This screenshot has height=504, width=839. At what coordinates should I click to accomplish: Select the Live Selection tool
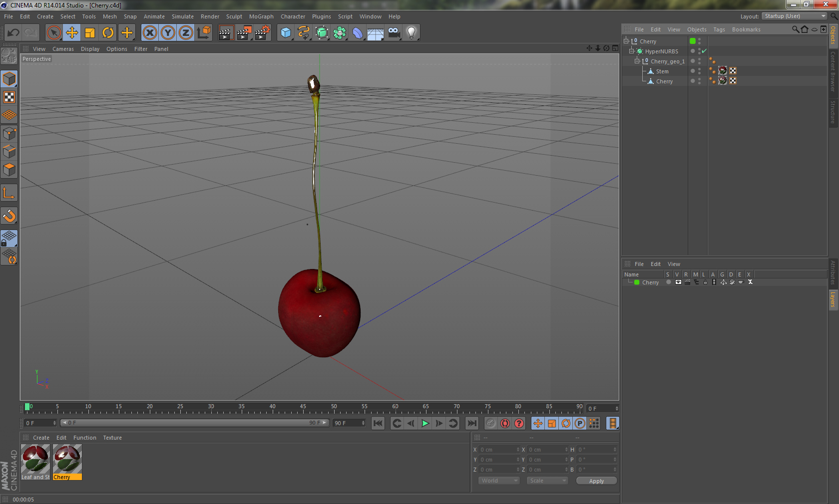(53, 33)
